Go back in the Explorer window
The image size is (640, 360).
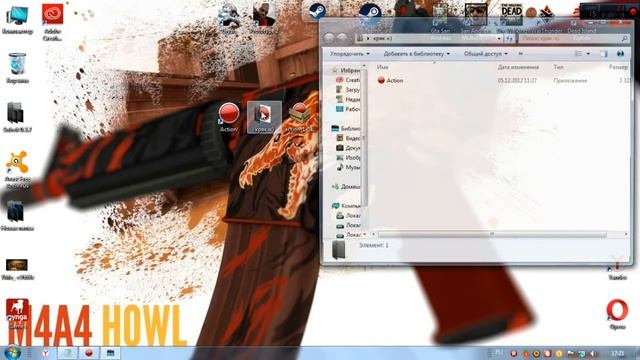point(329,38)
